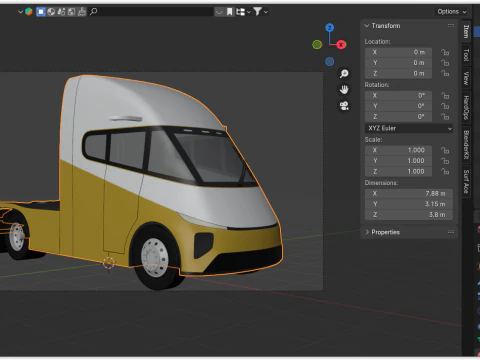Toggle lock on Location X
This screenshot has height=360, width=480.
(445, 52)
